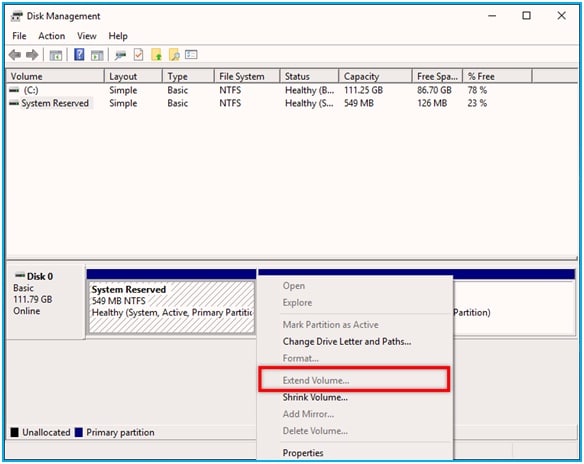The width and height of the screenshot is (584, 464).
Task: Sort by the Layout column header
Action: click(x=133, y=76)
